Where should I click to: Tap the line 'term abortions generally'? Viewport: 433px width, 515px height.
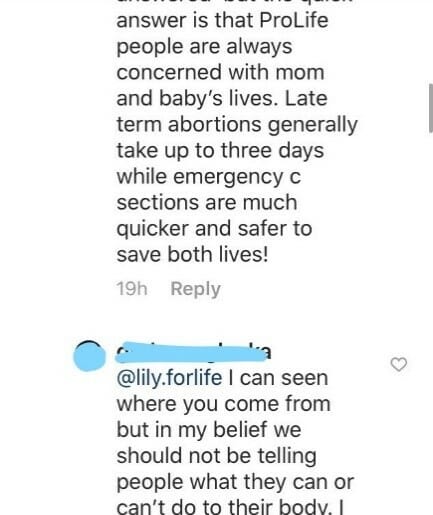pyautogui.click(x=237, y=125)
